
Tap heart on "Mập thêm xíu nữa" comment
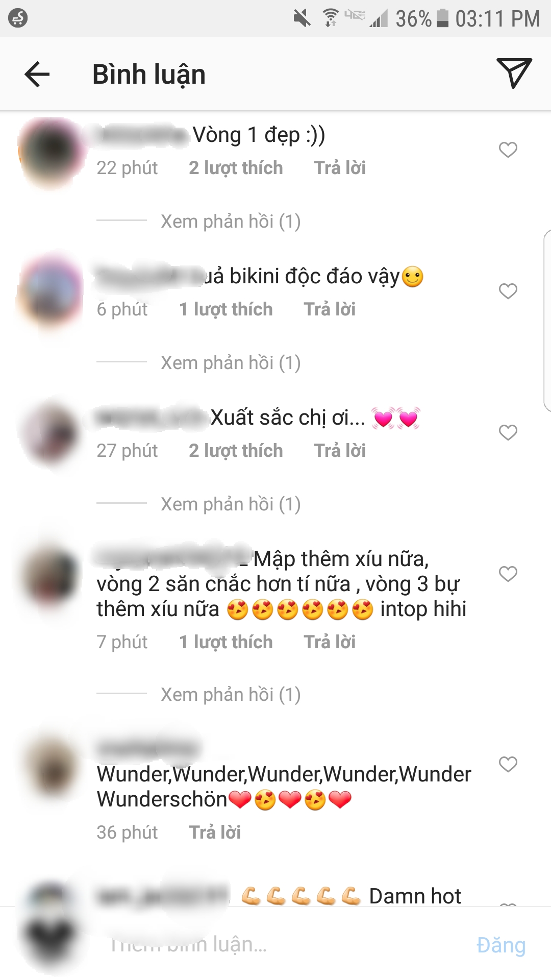508,574
